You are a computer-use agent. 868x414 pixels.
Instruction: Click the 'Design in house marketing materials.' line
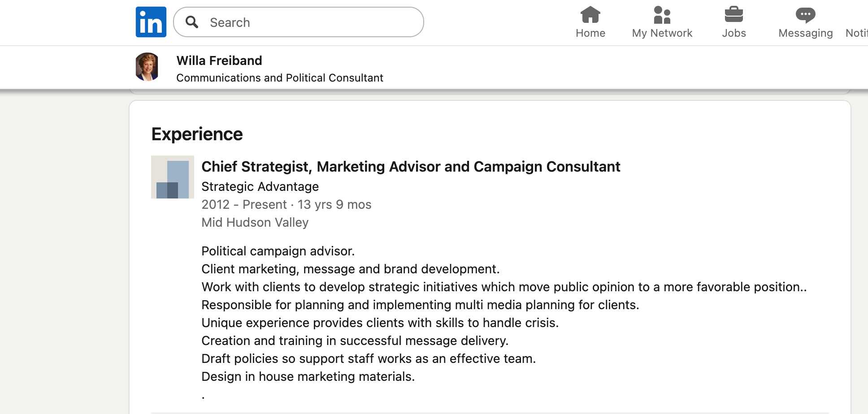pos(308,376)
